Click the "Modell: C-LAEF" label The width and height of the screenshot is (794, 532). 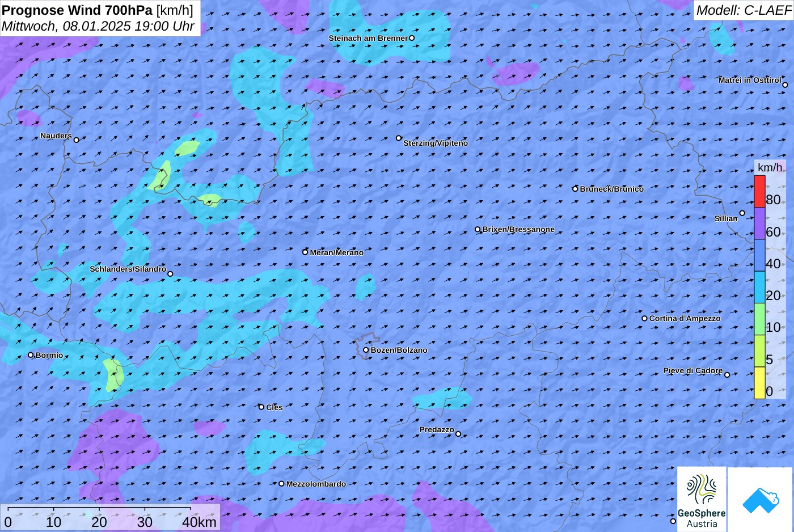click(744, 10)
